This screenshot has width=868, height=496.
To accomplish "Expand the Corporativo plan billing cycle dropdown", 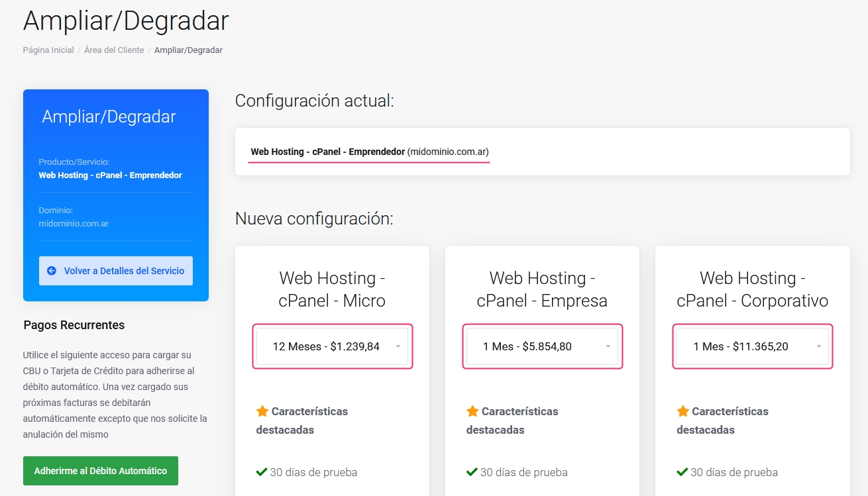I will tap(752, 346).
